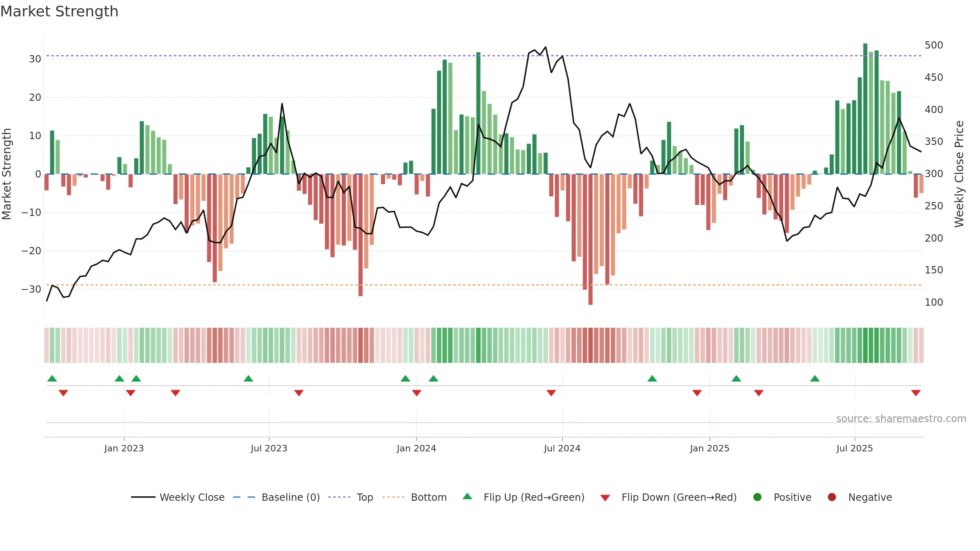Click the 'Jan 2024' x-axis label

(416, 449)
